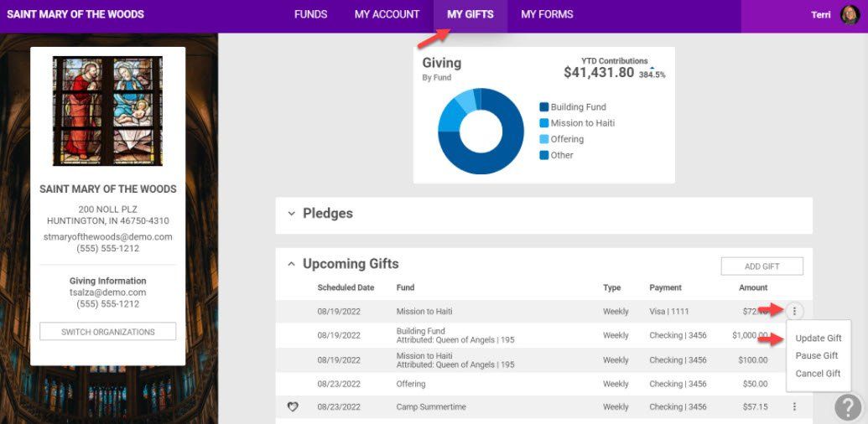Screen dimensions: 868x424
Task: Click the Add Gift button
Action: 761,266
